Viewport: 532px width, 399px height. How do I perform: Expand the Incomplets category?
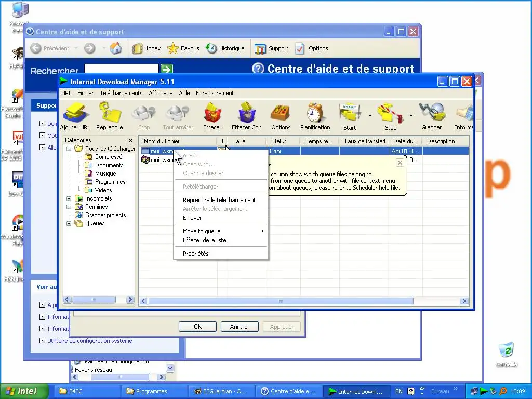pyautogui.click(x=69, y=199)
